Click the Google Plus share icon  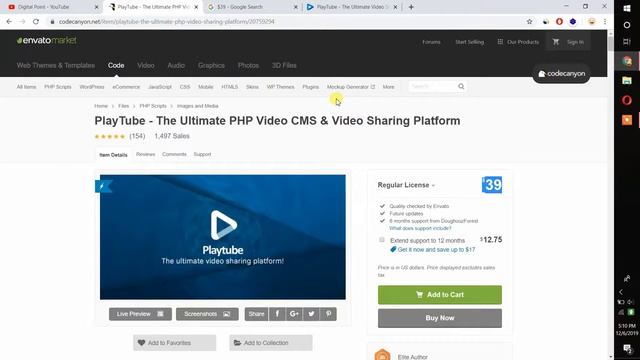tap(294, 314)
